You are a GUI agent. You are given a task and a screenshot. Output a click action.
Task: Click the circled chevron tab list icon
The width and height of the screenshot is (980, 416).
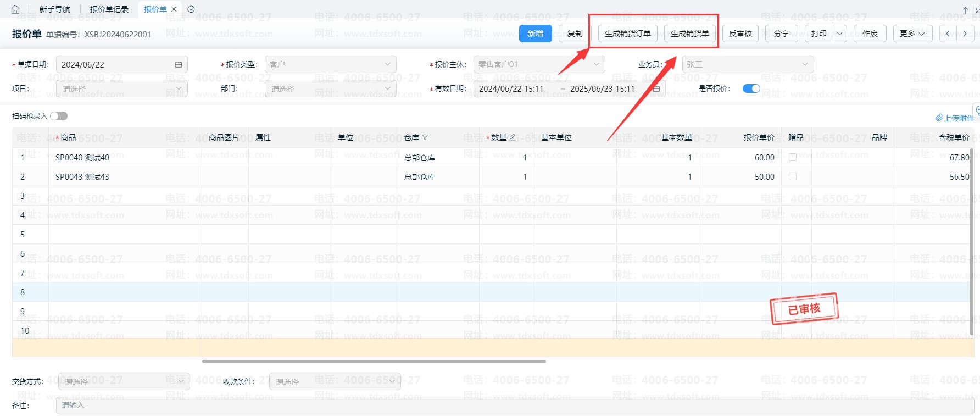pos(191,9)
